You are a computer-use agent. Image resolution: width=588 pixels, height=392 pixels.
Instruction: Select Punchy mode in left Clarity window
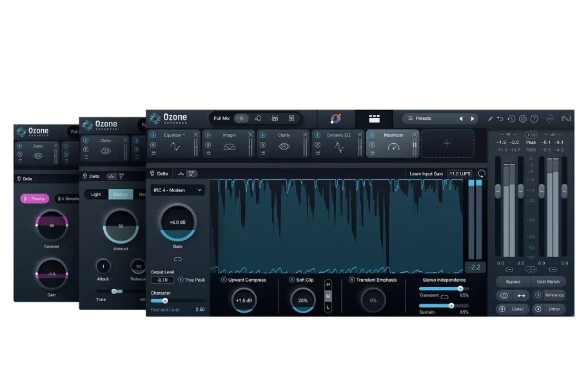click(35, 199)
